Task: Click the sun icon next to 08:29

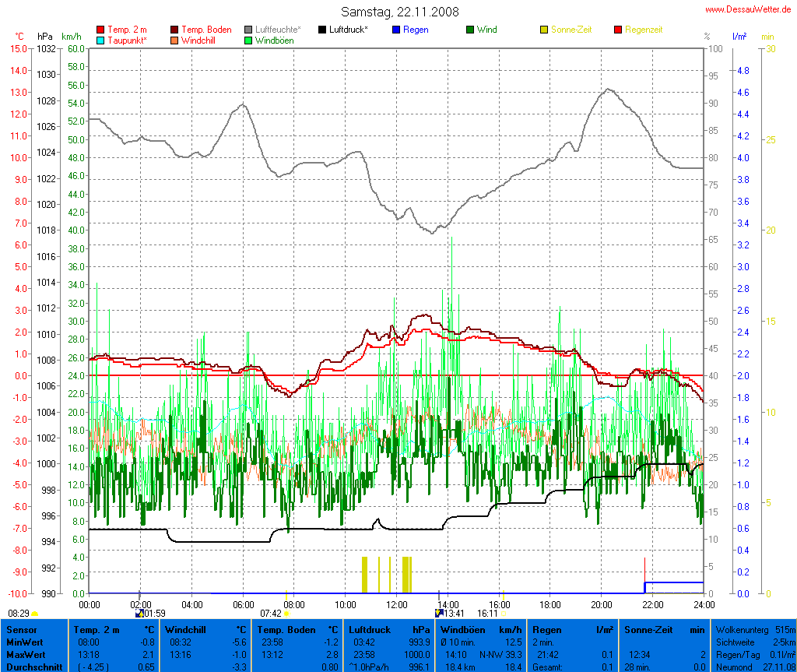Action: point(35,614)
